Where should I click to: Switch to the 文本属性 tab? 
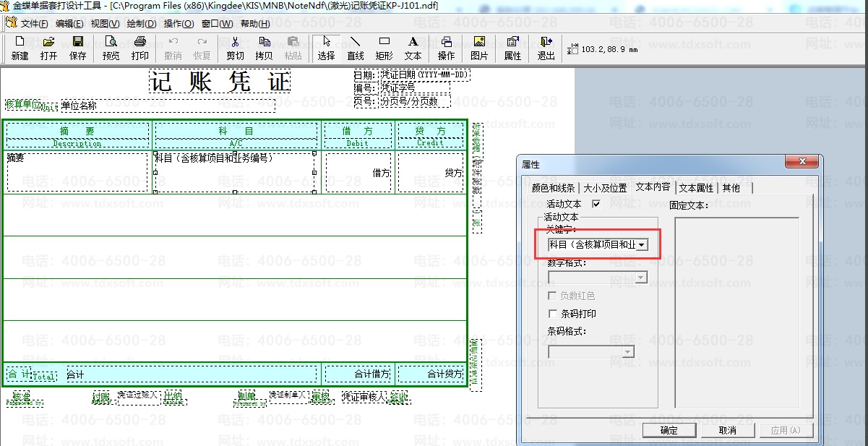coord(696,188)
